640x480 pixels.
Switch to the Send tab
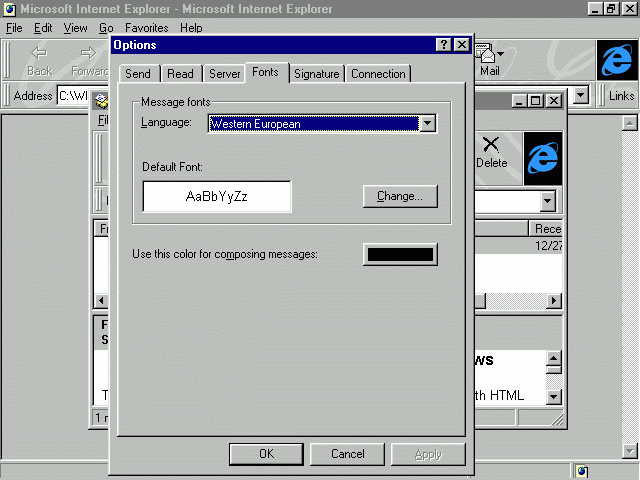pyautogui.click(x=138, y=74)
